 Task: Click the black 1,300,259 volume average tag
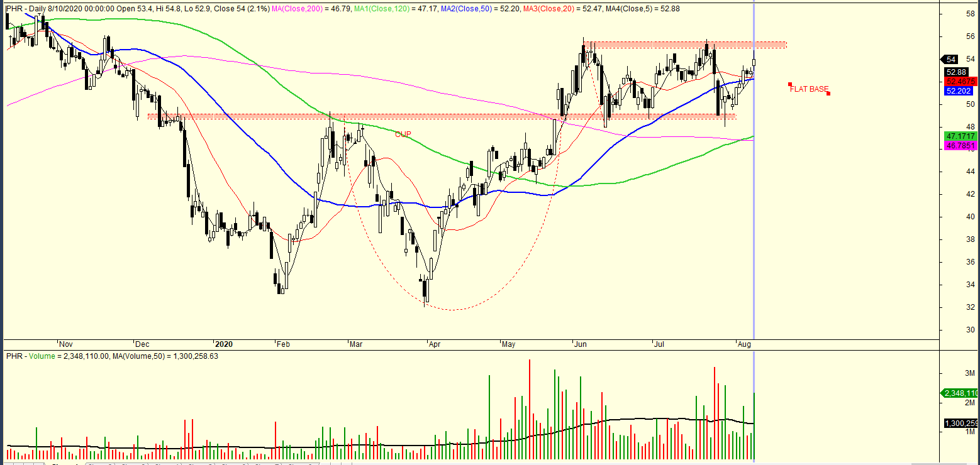[960, 424]
